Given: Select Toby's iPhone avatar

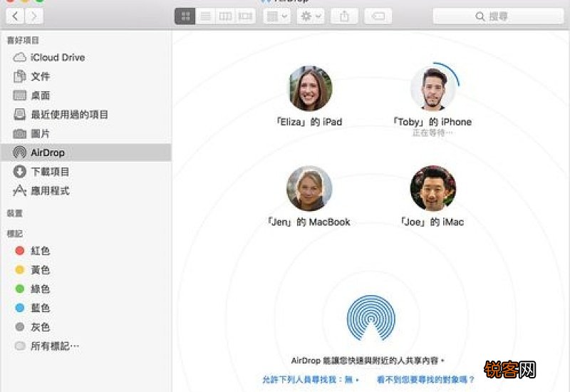Looking at the screenshot, I should (432, 88).
